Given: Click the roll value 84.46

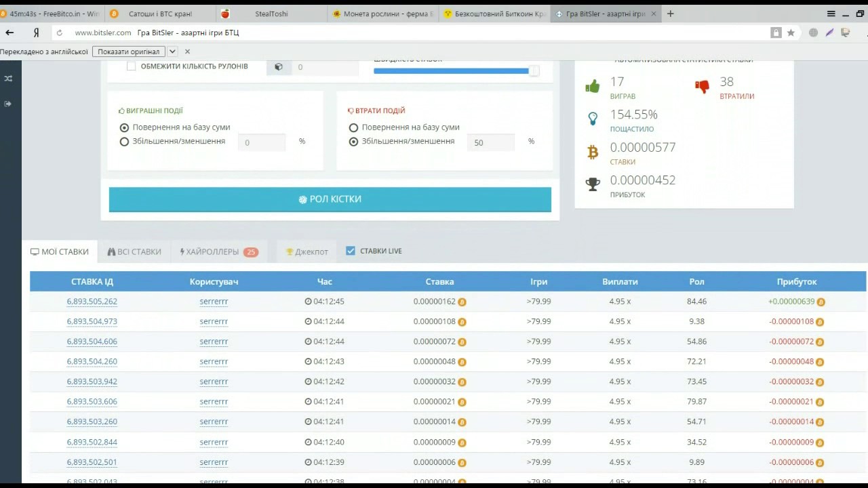Looking at the screenshot, I should [696, 302].
